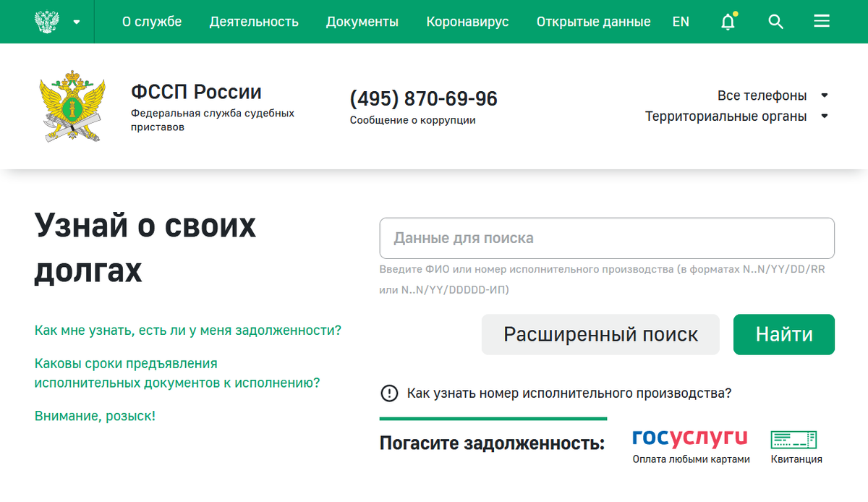Click the Госуслуги payment logo

(x=689, y=438)
